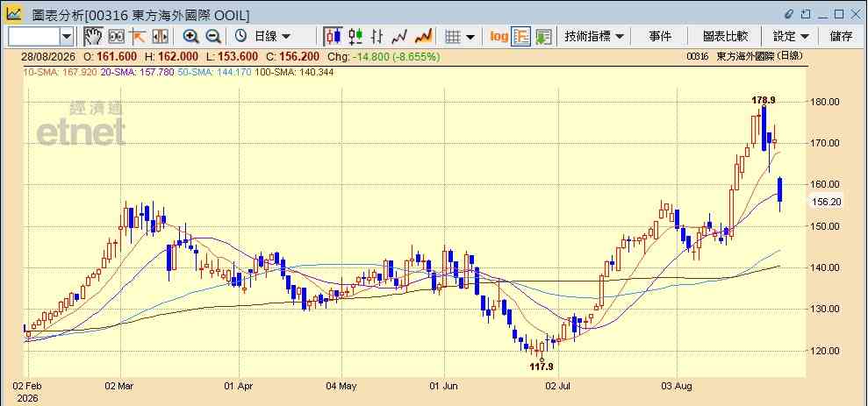Click the clock period icon
Screen dimensions: 868x406
click(240, 37)
